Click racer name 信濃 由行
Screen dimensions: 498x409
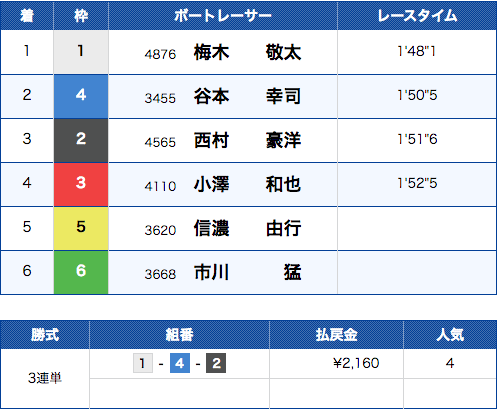point(247,228)
